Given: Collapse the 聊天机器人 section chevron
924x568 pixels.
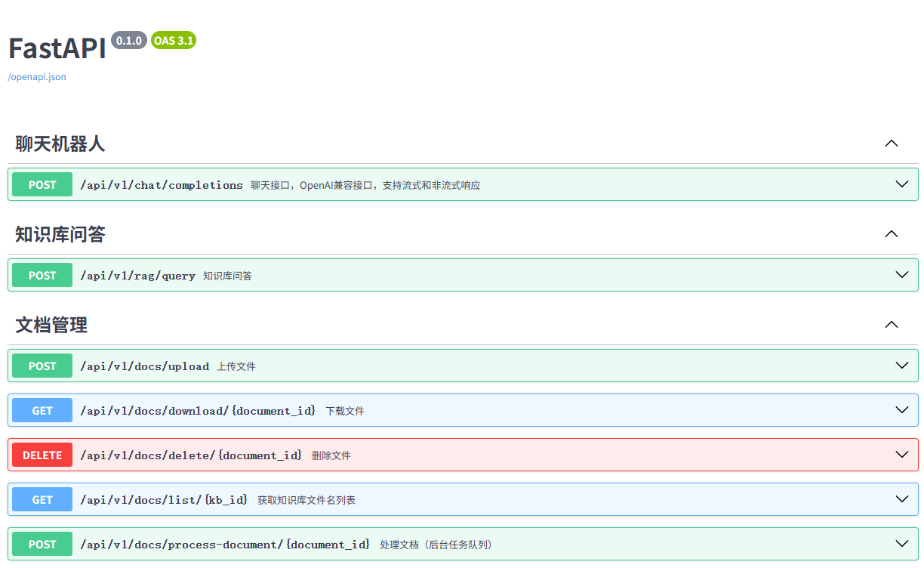Looking at the screenshot, I should (892, 144).
